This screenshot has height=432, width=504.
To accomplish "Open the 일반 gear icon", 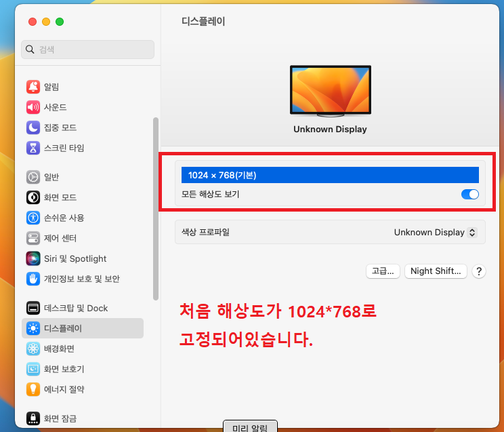I will point(33,177).
